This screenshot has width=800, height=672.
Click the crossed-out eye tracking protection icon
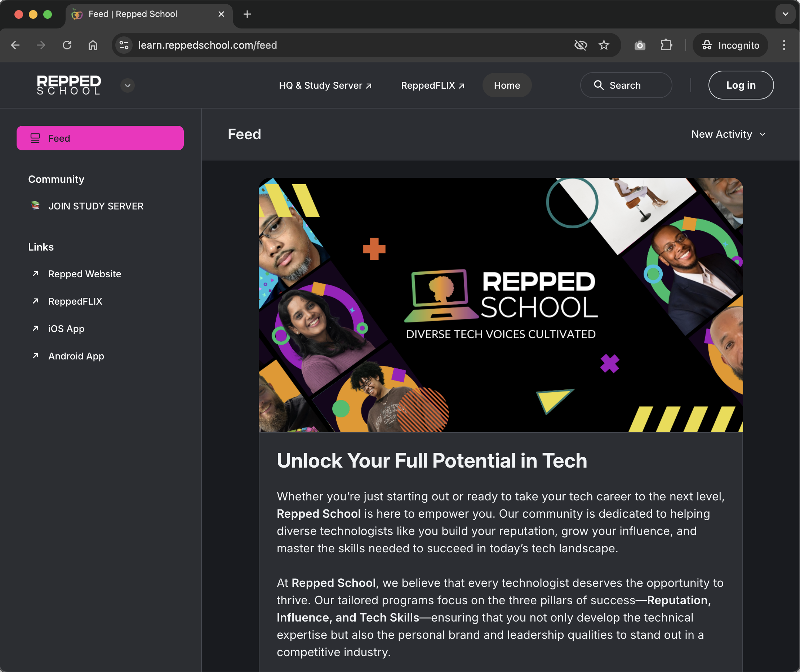point(581,45)
